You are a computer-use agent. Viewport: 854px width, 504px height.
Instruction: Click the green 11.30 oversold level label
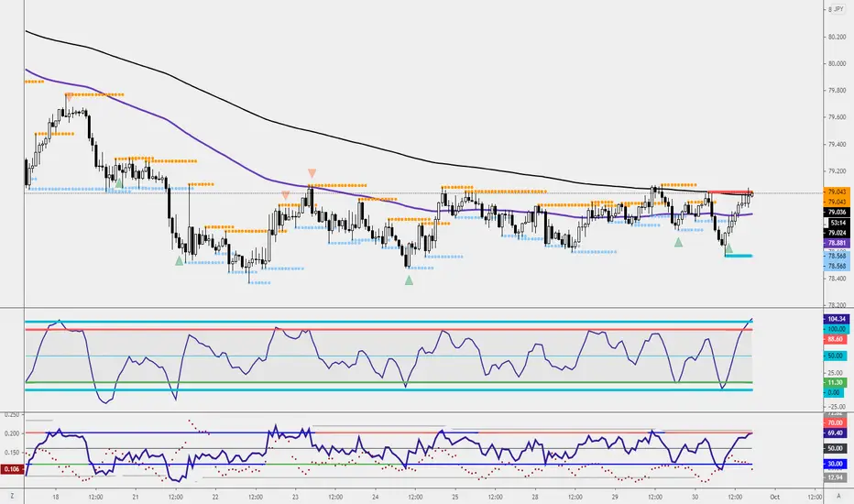pos(835,382)
